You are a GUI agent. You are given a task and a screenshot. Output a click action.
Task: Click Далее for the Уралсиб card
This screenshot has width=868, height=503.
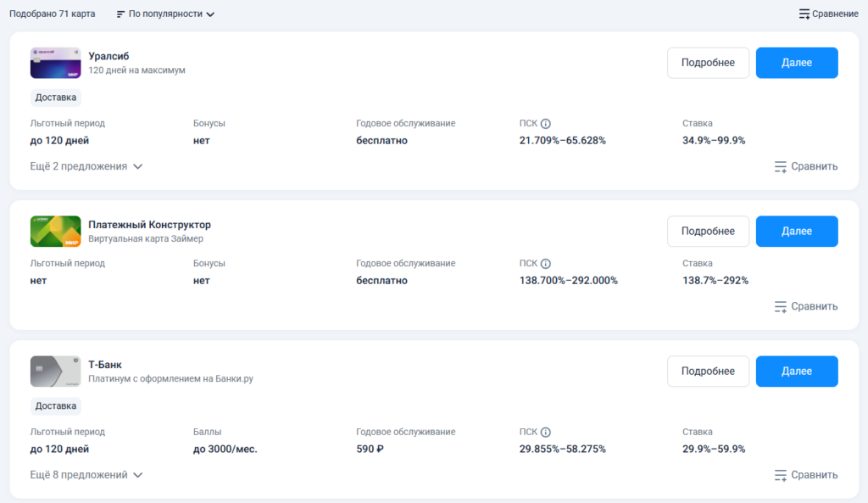coord(797,63)
